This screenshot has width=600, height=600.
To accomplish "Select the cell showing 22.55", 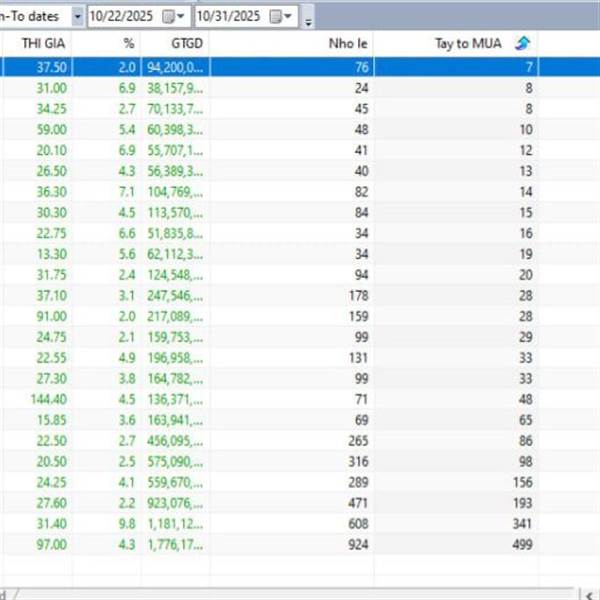I will tap(52, 358).
